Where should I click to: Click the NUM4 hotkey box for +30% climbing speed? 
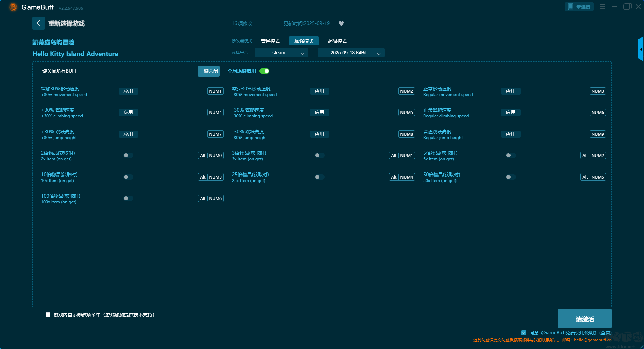[x=215, y=112]
